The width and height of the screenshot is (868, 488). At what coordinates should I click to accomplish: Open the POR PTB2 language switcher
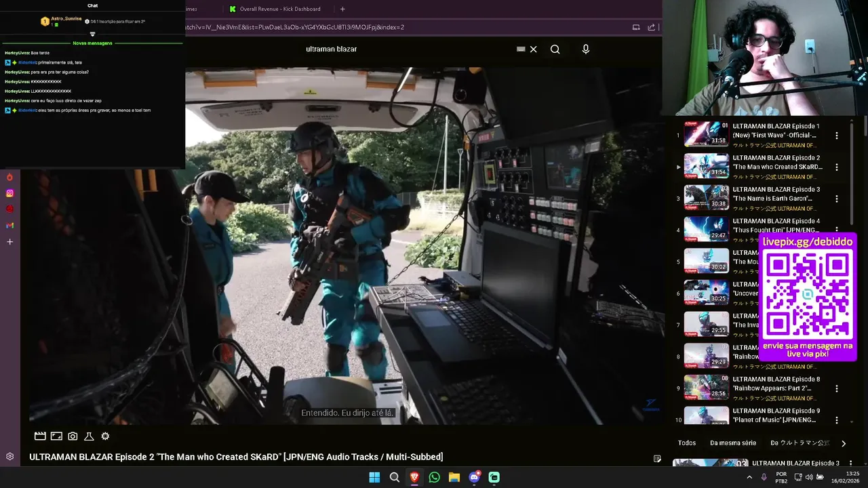click(781, 477)
